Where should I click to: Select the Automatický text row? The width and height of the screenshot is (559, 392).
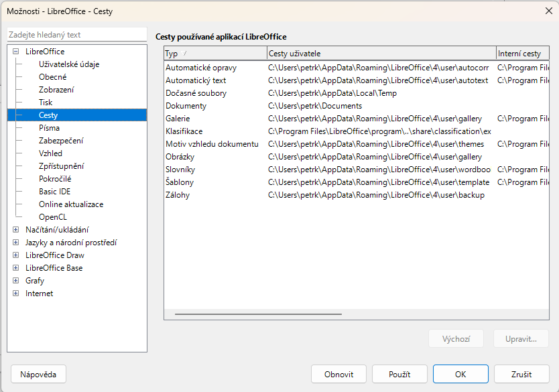pyautogui.click(x=357, y=80)
